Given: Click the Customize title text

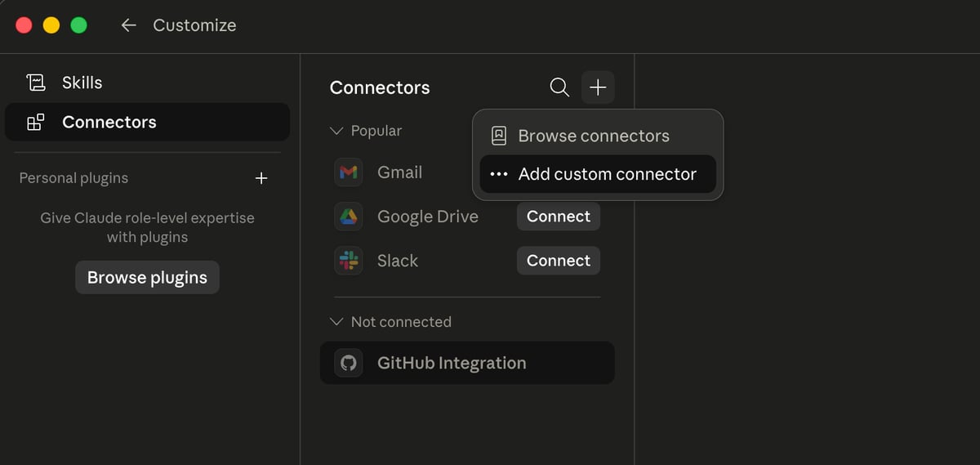Looking at the screenshot, I should coord(194,25).
